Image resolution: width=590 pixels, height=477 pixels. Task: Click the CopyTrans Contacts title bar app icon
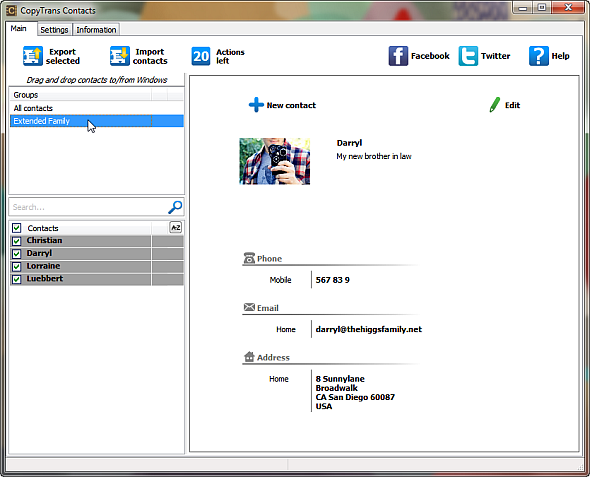11,10
